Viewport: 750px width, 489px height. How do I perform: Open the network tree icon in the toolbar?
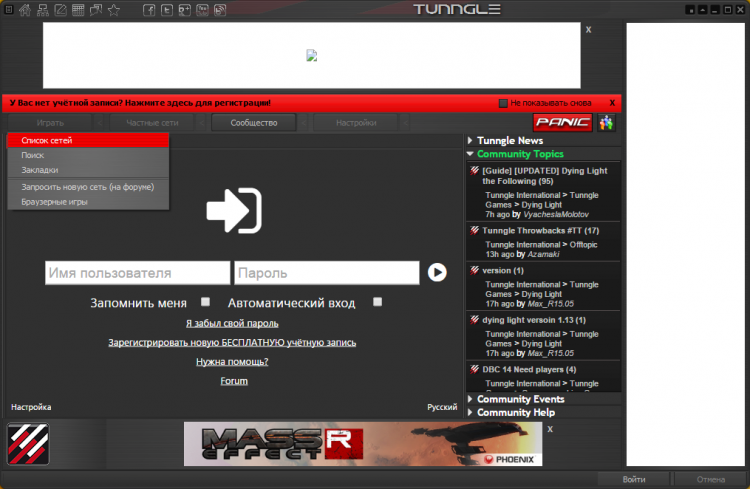[x=43, y=10]
